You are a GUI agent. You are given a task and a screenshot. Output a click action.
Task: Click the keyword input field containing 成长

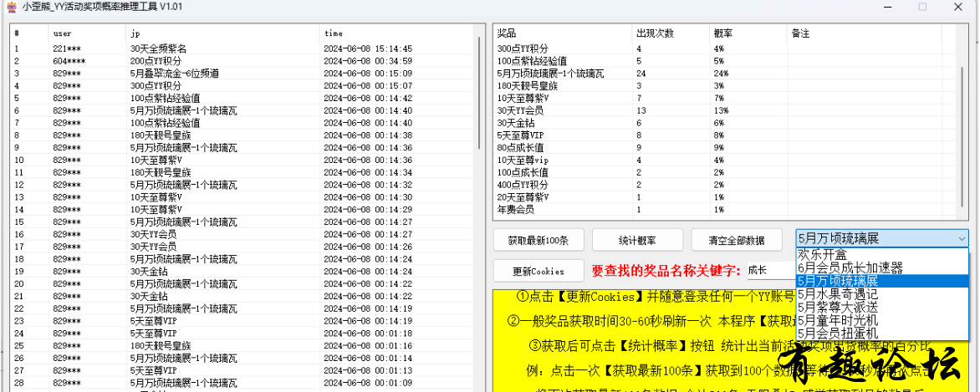click(x=770, y=271)
